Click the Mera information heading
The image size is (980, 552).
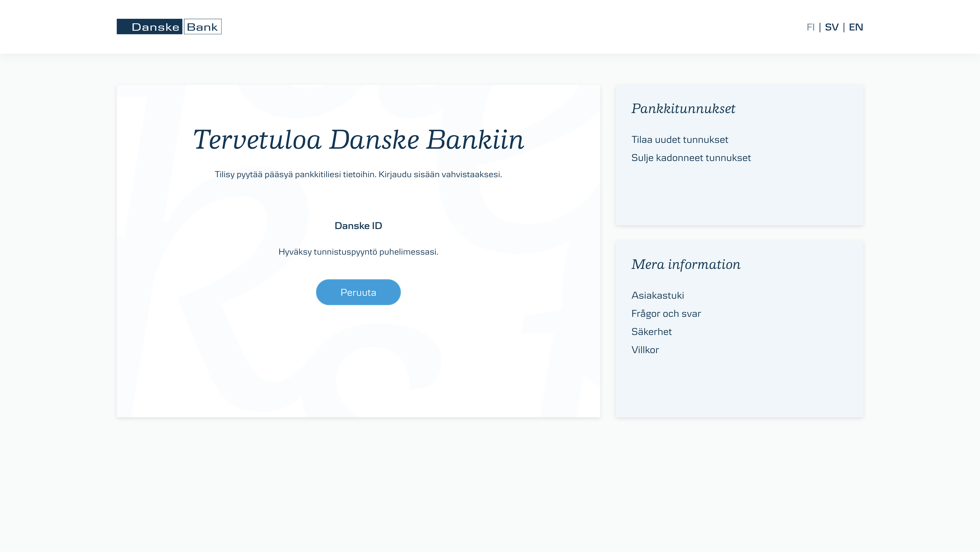(685, 264)
